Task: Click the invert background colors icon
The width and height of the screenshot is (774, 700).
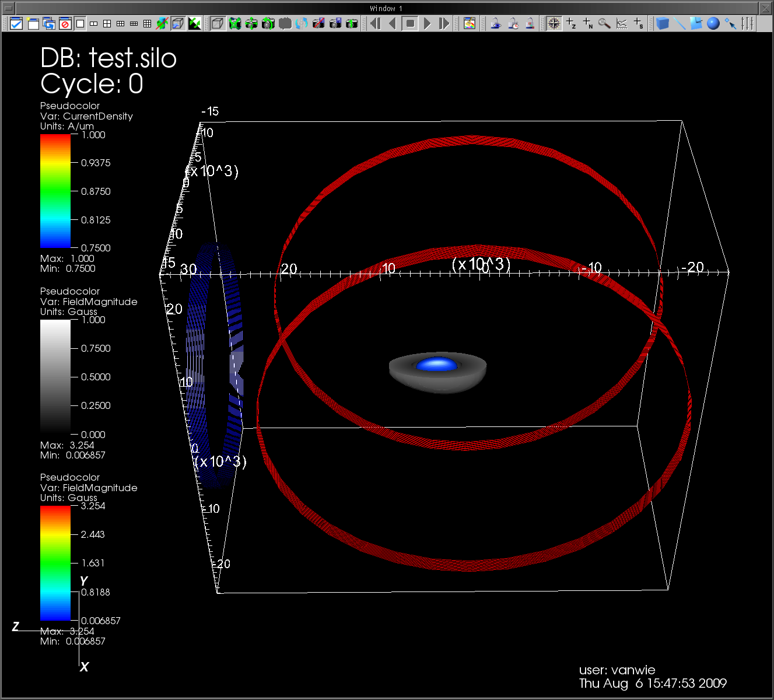Action: click(195, 23)
